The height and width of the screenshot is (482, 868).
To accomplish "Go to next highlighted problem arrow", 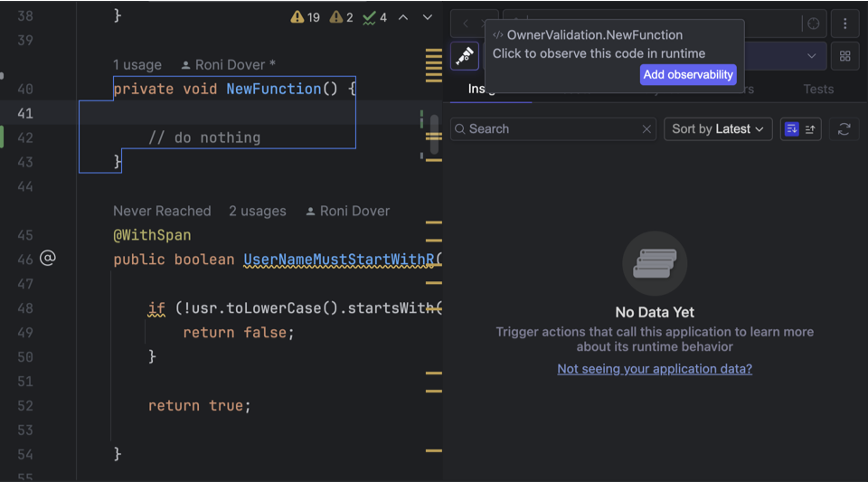I will (428, 17).
